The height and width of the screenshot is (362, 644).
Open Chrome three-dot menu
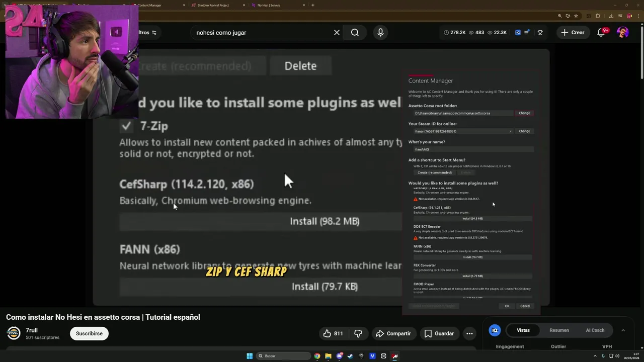[637, 16]
